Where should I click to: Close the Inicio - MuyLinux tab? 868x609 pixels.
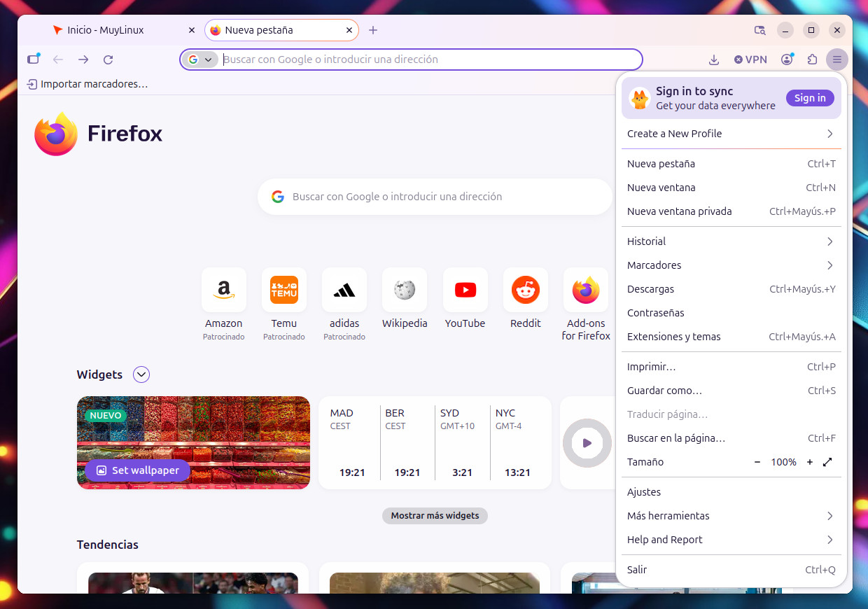point(192,30)
